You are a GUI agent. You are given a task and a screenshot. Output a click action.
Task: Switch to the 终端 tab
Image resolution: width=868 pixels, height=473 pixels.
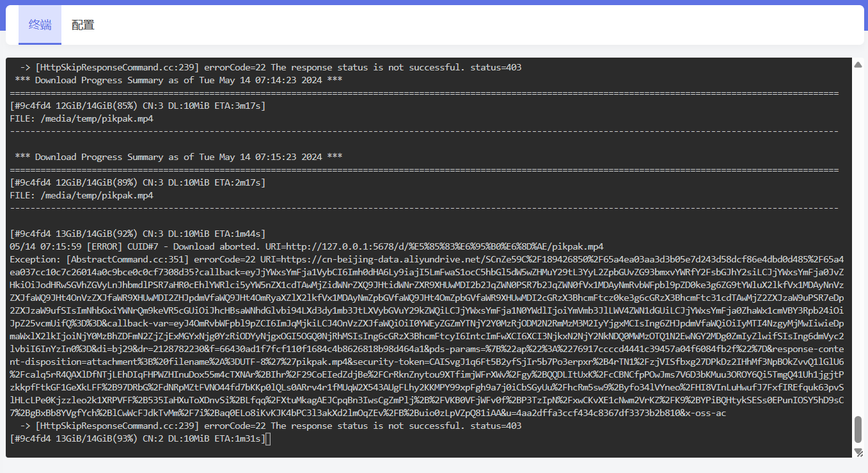click(x=40, y=25)
